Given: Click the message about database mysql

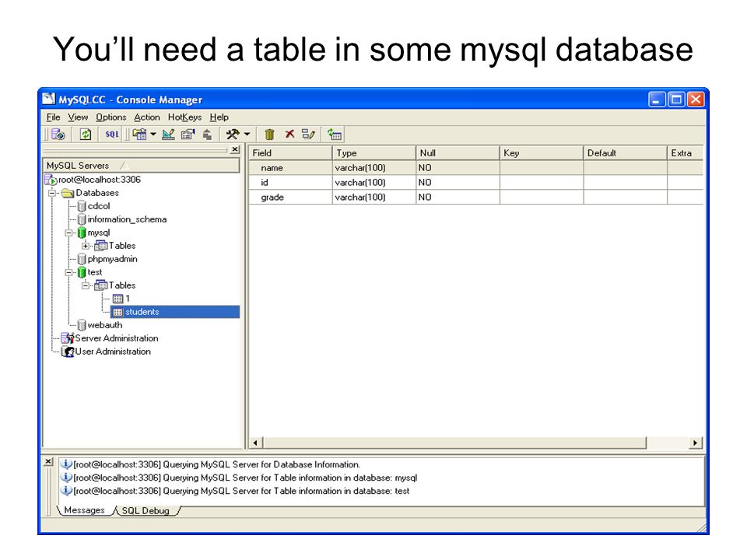Looking at the screenshot, I should pyautogui.click(x=245, y=478).
